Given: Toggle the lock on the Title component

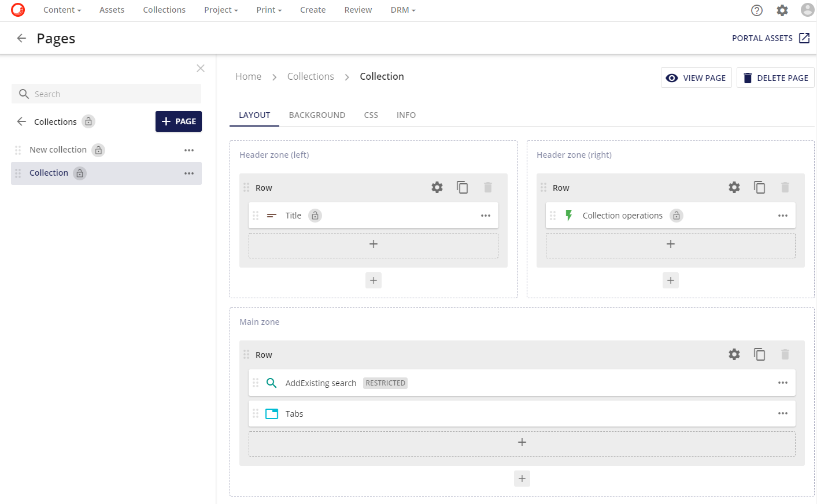Looking at the screenshot, I should click(x=315, y=215).
